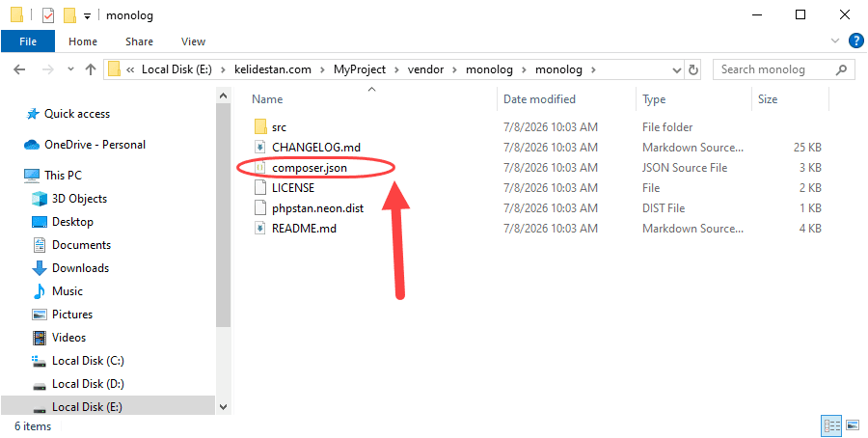Switch to Details view layout

832,425
